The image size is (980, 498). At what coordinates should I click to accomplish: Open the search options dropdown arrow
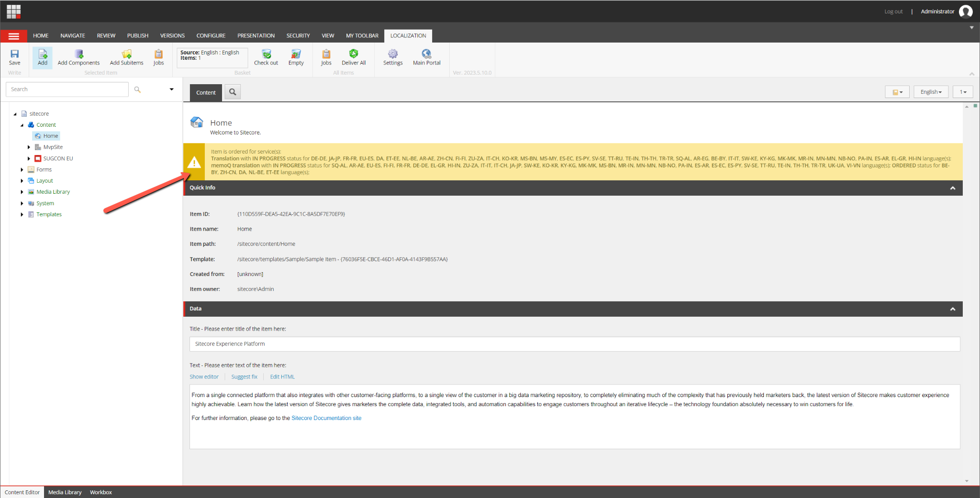pyautogui.click(x=171, y=89)
